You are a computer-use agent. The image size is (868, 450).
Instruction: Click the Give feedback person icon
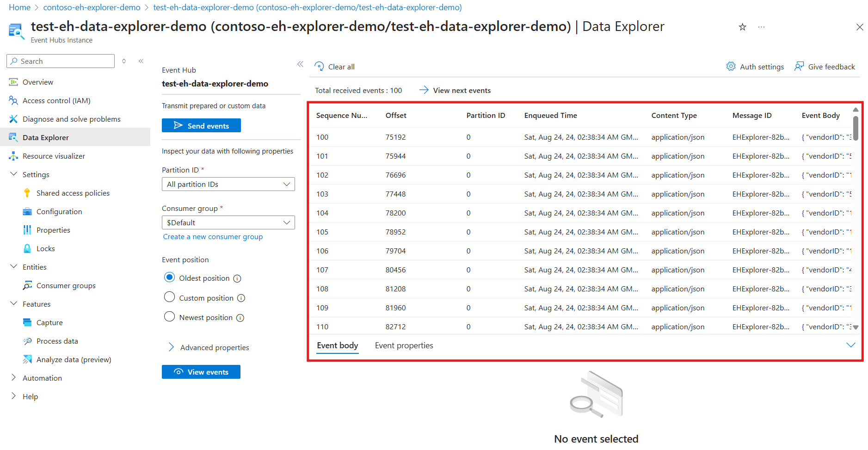pos(799,67)
